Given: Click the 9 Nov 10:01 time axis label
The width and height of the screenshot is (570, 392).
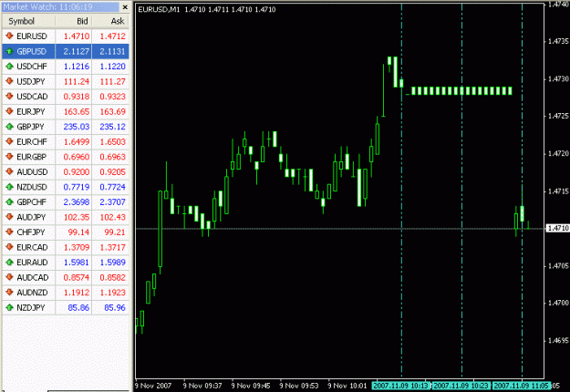Looking at the screenshot, I should [x=347, y=386].
